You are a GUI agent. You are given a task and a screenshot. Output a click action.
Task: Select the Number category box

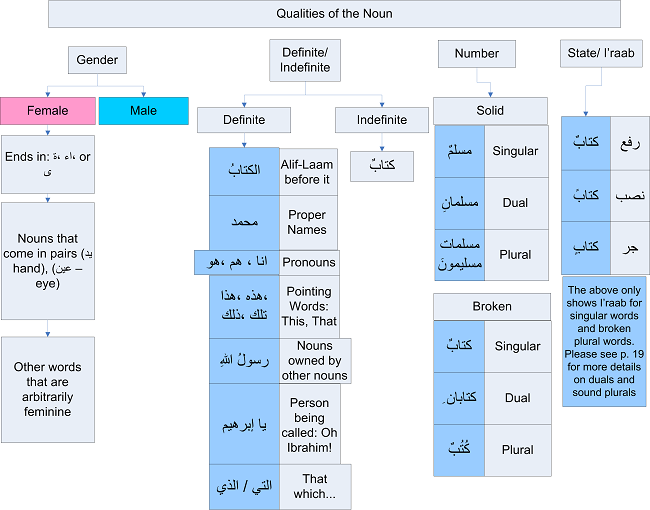point(476,54)
